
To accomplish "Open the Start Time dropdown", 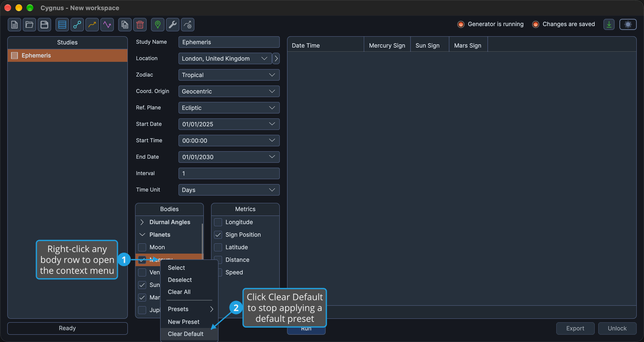I will (229, 141).
